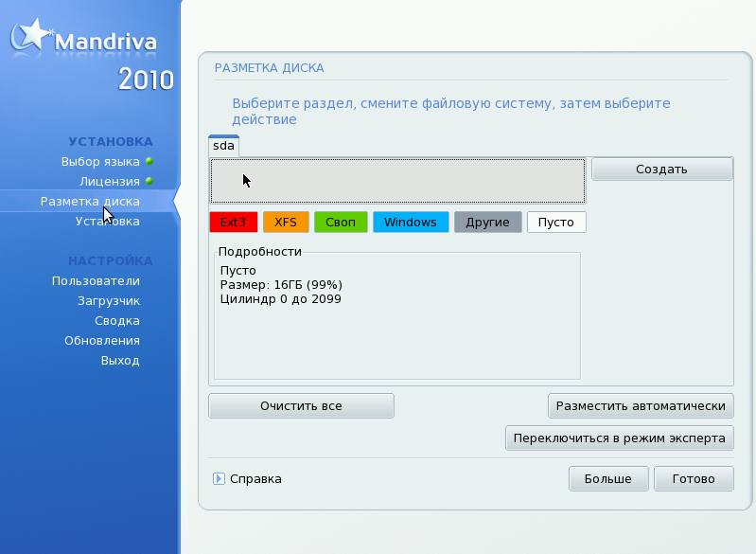The width and height of the screenshot is (756, 554).
Task: Click Очистить все button
Action: pos(301,406)
